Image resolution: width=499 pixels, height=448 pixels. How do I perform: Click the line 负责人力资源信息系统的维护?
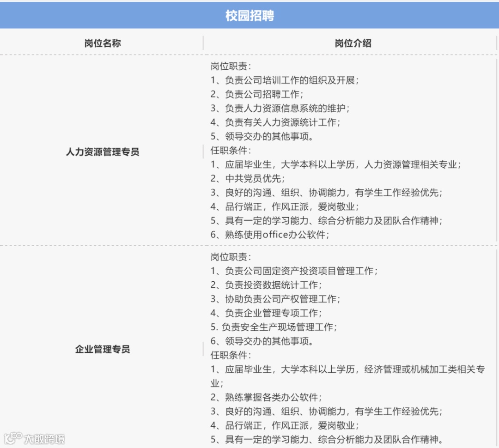tap(280, 108)
